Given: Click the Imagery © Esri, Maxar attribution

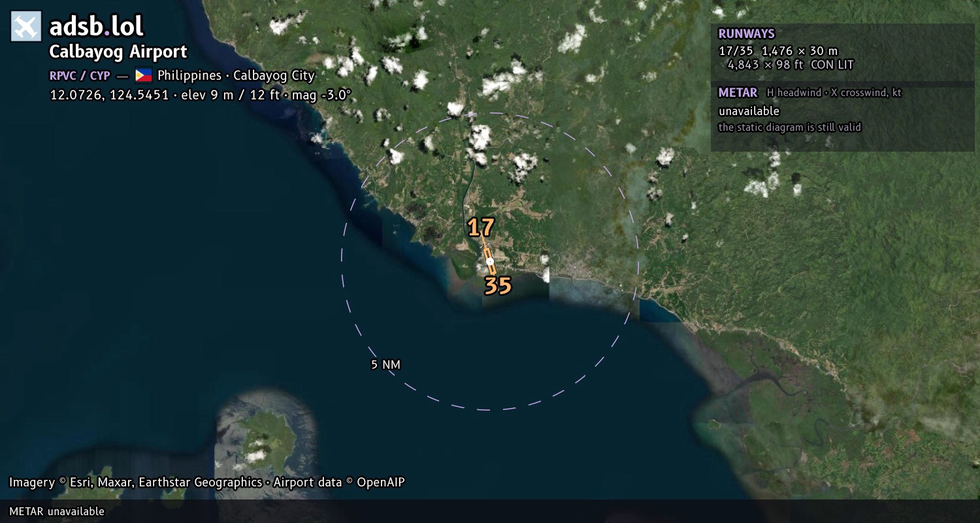Looking at the screenshot, I should (x=135, y=482).
